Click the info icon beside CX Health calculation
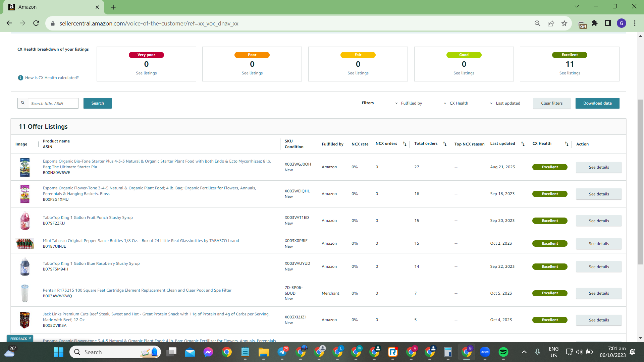The width and height of the screenshot is (644, 362). pos(20,78)
